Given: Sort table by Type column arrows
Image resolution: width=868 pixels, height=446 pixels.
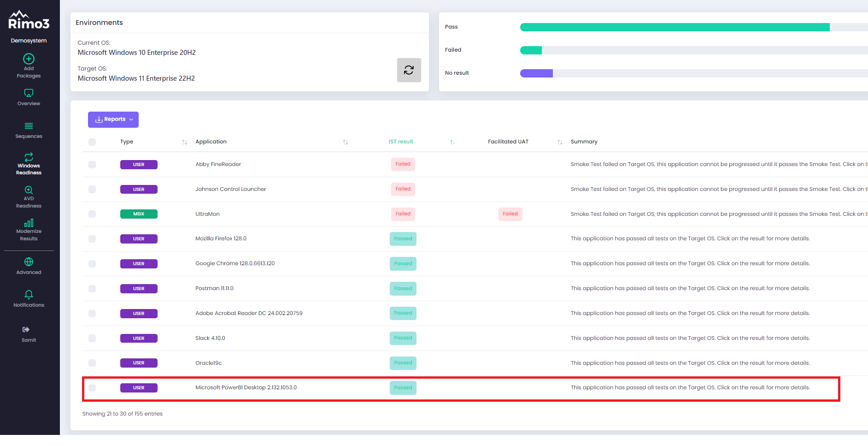Looking at the screenshot, I should [x=185, y=142].
